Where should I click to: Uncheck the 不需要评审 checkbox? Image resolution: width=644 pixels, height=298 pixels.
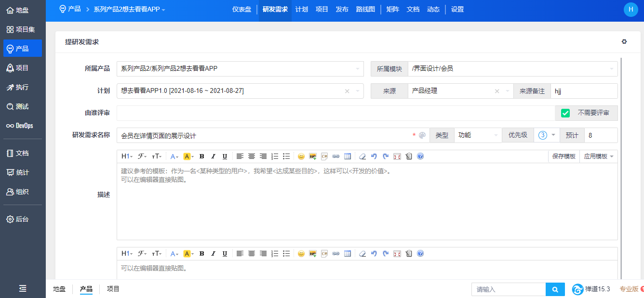pos(565,113)
